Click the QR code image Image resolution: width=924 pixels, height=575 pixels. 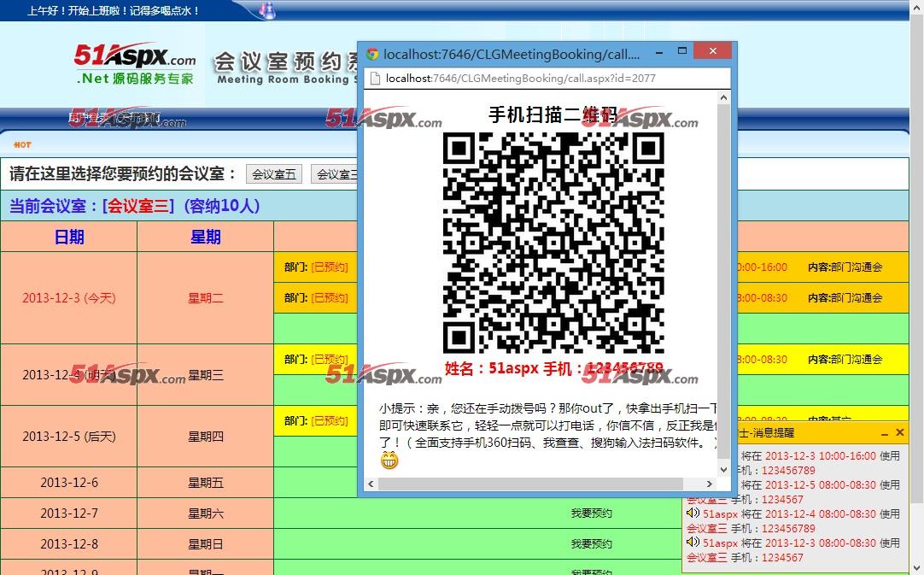point(553,243)
